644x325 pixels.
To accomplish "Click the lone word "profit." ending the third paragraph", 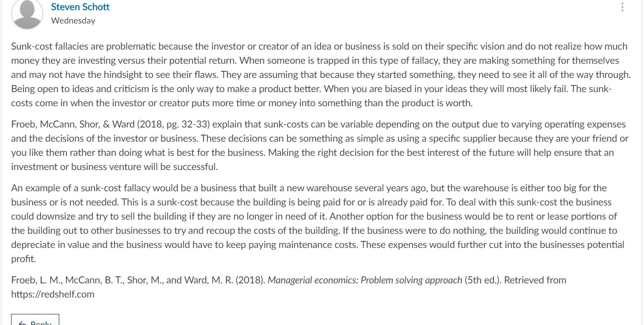I will point(23,259).
